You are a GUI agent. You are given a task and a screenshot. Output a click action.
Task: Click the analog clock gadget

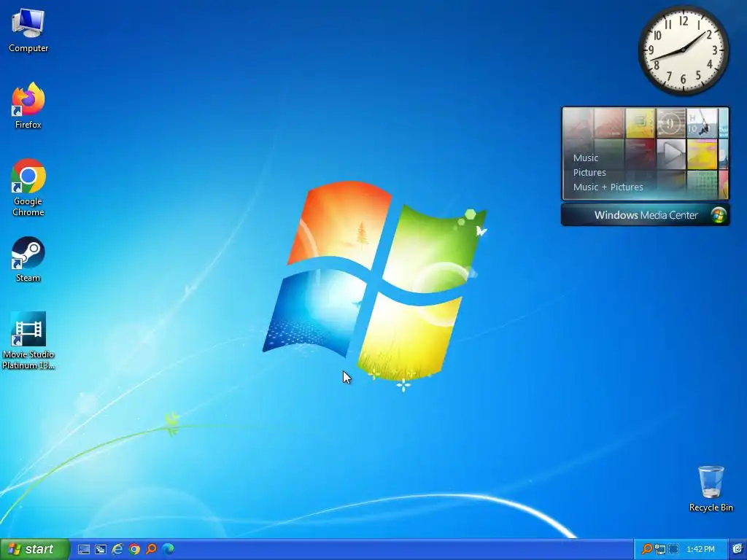pos(683,50)
